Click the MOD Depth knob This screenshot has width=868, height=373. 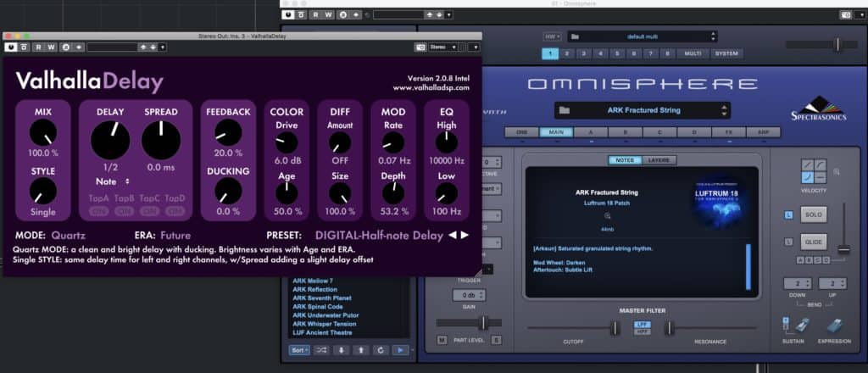pos(393,193)
